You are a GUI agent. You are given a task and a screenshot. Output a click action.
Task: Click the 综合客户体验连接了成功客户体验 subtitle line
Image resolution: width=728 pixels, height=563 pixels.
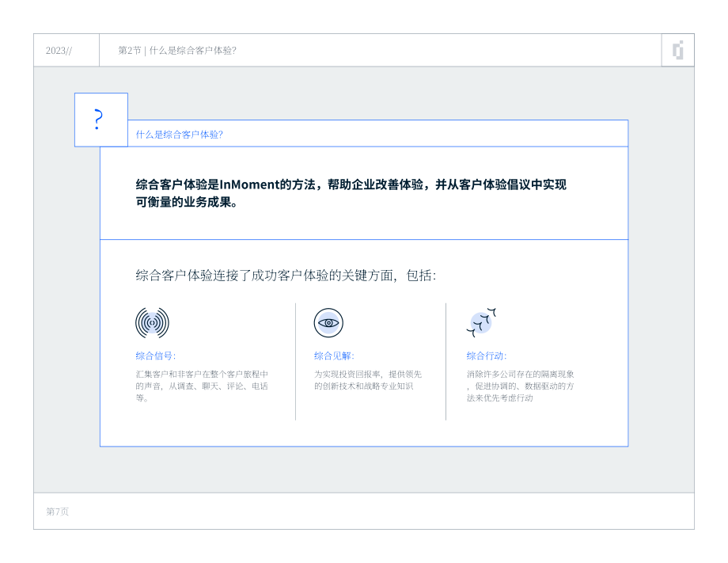tap(286, 276)
